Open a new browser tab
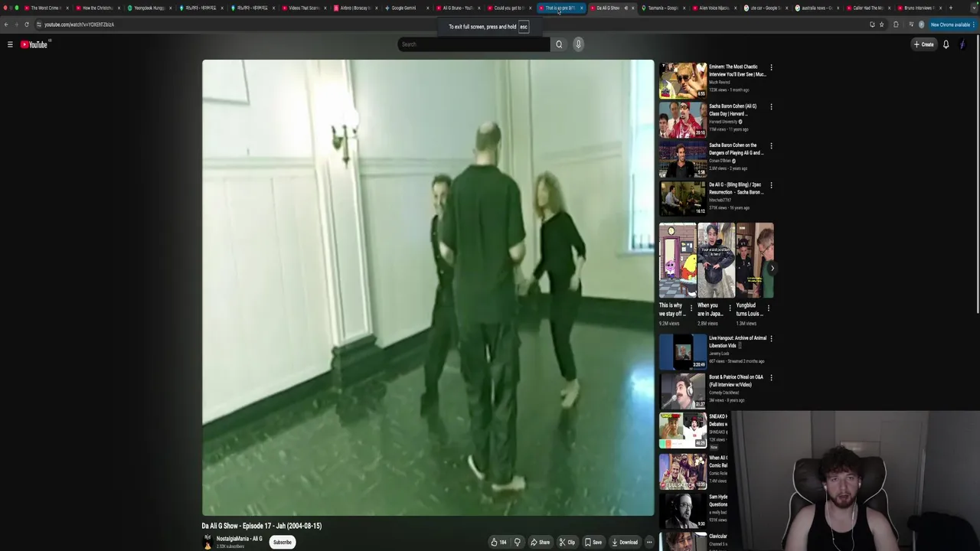 (951, 8)
